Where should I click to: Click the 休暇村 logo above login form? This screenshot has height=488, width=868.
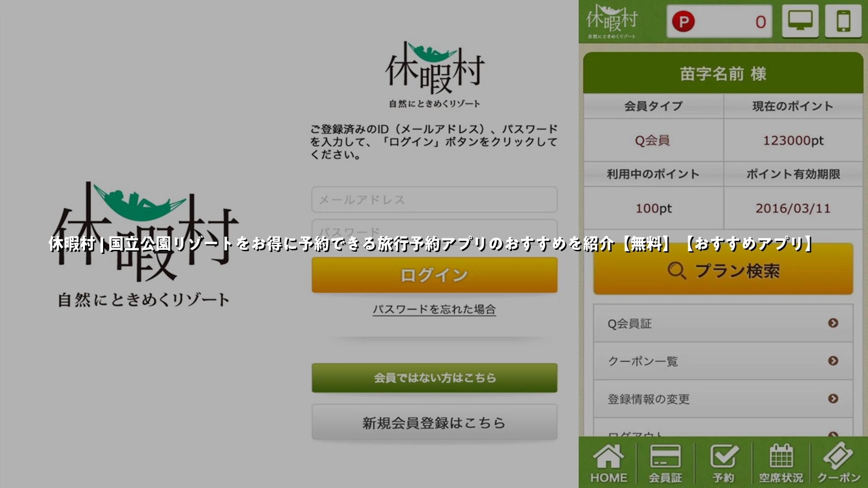point(434,74)
